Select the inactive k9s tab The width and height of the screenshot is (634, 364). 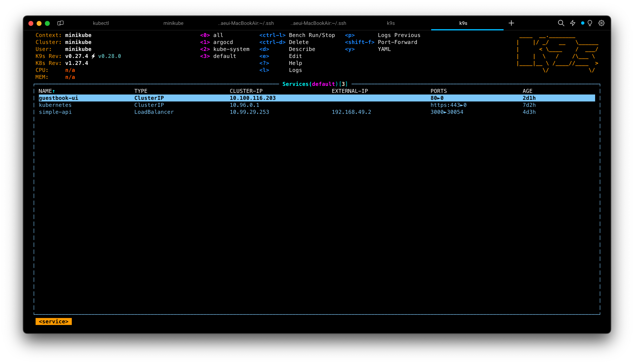(390, 23)
